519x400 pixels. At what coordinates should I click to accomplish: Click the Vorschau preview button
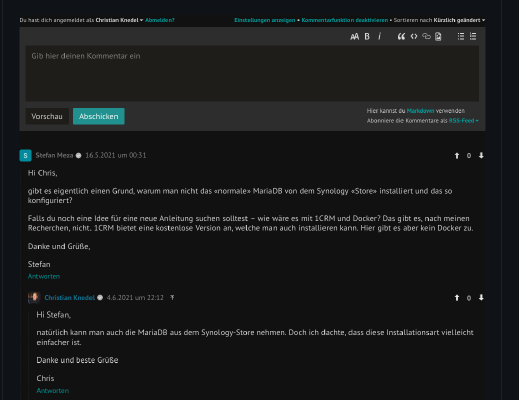click(47, 116)
